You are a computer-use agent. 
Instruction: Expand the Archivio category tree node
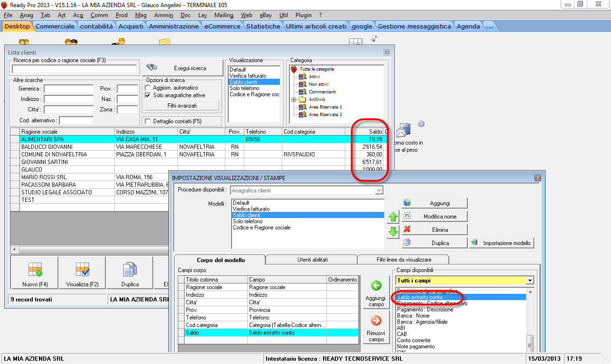[294, 100]
